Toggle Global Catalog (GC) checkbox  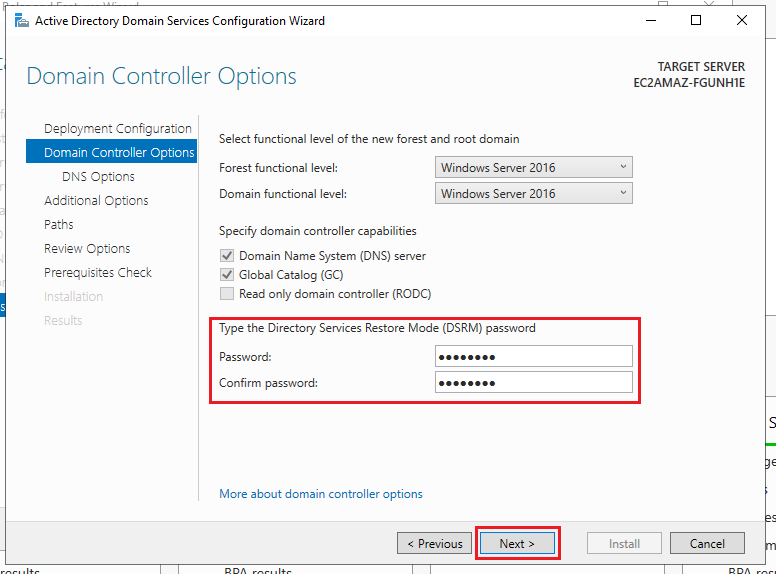227,275
